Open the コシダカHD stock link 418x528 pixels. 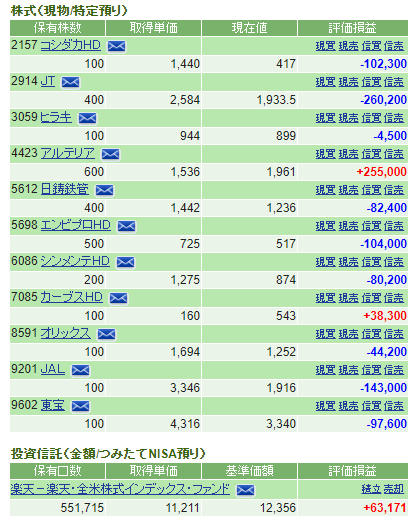70,45
